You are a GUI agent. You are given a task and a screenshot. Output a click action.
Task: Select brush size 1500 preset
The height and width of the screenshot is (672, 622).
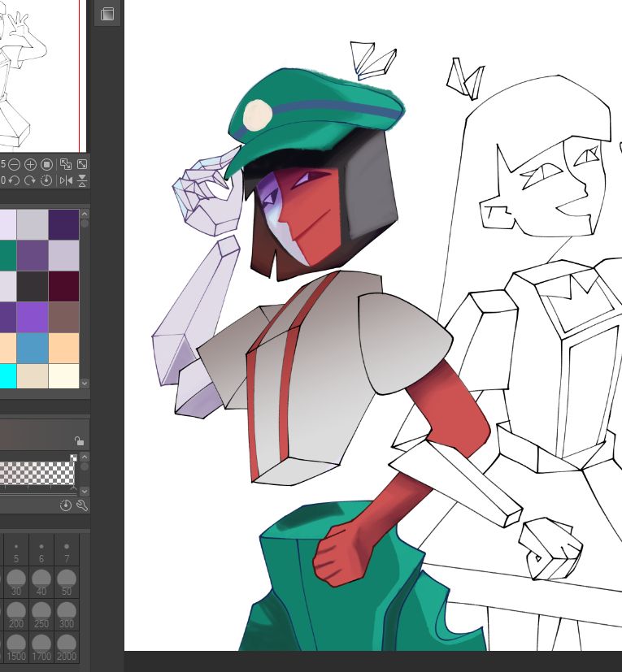pyautogui.click(x=16, y=648)
